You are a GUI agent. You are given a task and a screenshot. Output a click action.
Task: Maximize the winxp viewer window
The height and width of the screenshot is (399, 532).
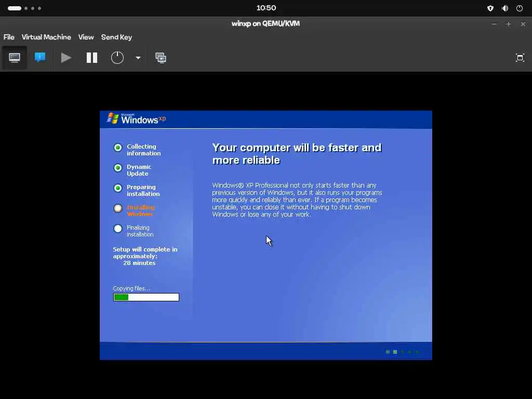(x=508, y=24)
